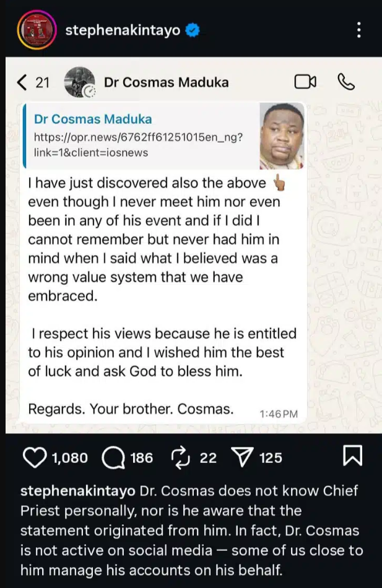The width and height of the screenshot is (382, 588).
Task: Tap the link preview portrait thumbnail
Action: [280, 136]
